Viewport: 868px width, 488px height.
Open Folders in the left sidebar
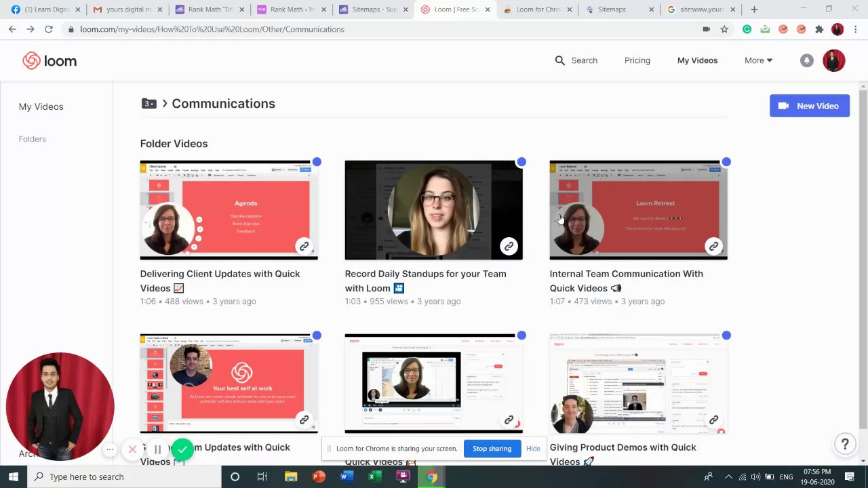[33, 139]
